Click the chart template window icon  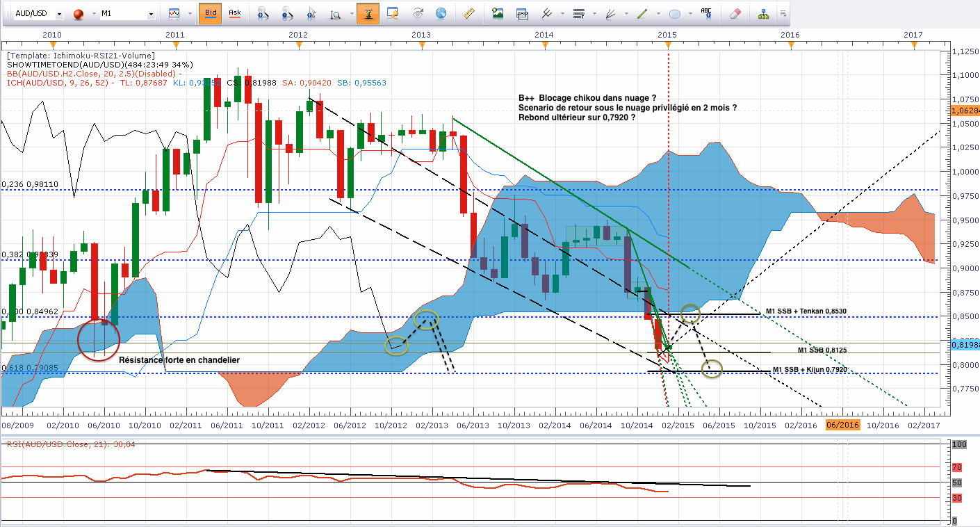522,14
